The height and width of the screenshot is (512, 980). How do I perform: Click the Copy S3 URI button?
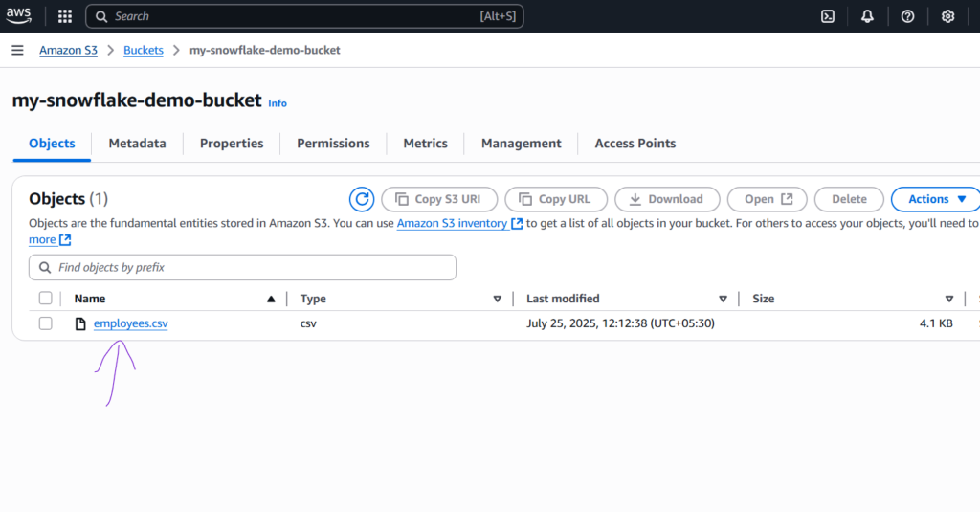[439, 199]
